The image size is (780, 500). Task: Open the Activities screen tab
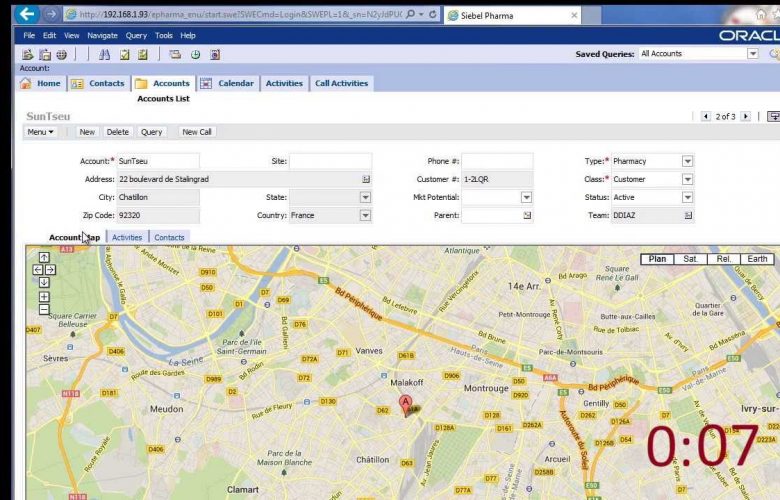coord(285,83)
